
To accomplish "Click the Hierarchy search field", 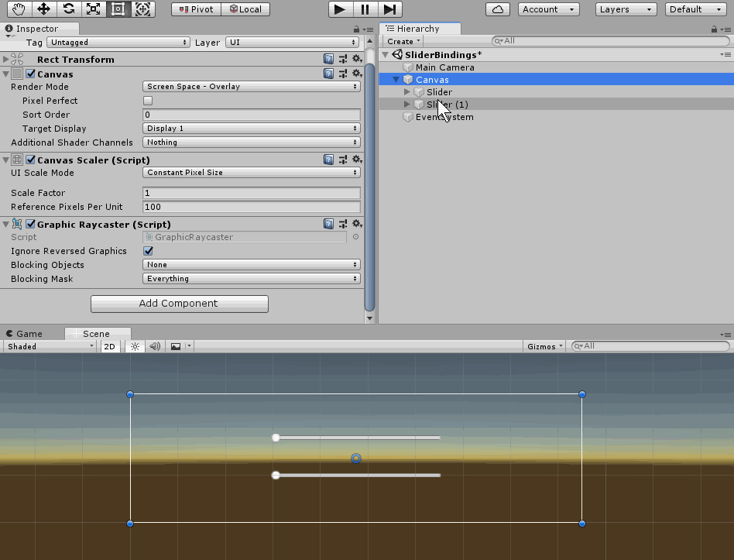I will pyautogui.click(x=611, y=41).
